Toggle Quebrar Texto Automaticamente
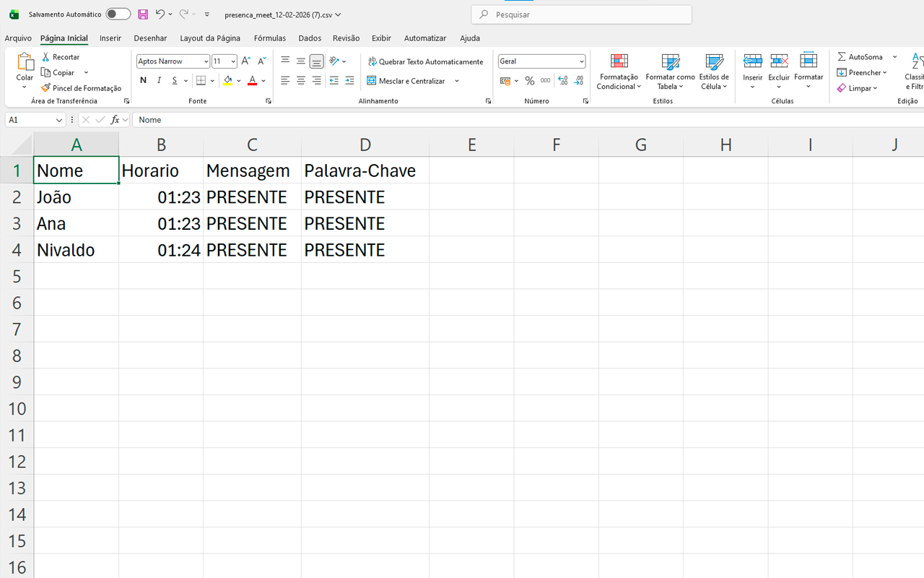Screen dimensions: 924x578 pos(425,61)
